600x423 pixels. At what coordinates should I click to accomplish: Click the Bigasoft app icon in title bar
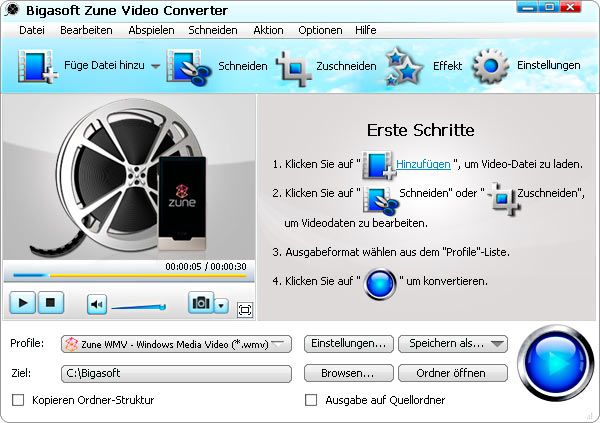pyautogui.click(x=11, y=10)
